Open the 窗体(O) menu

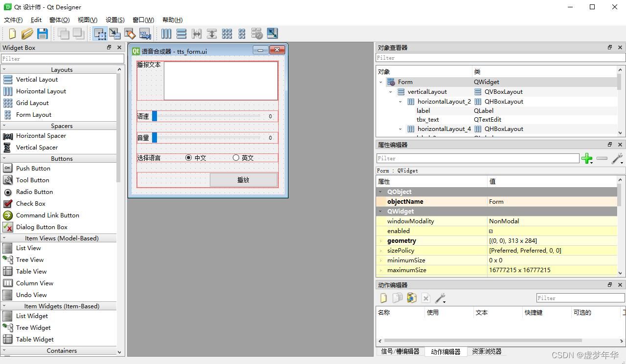click(59, 20)
